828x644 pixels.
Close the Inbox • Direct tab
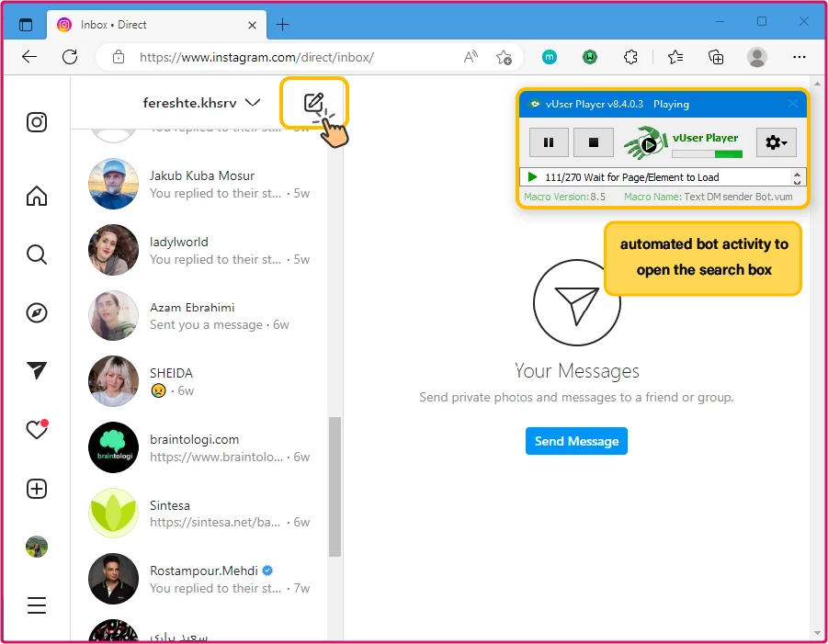click(x=252, y=25)
